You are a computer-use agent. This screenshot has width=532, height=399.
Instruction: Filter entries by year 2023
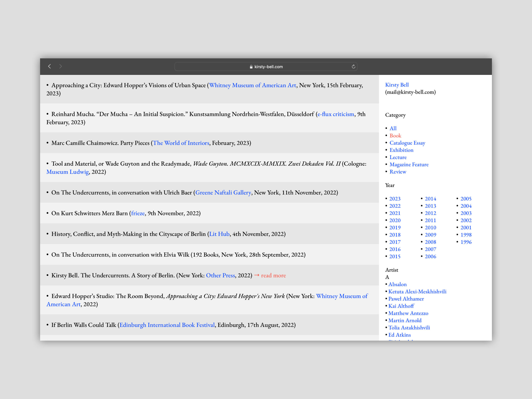click(x=395, y=199)
